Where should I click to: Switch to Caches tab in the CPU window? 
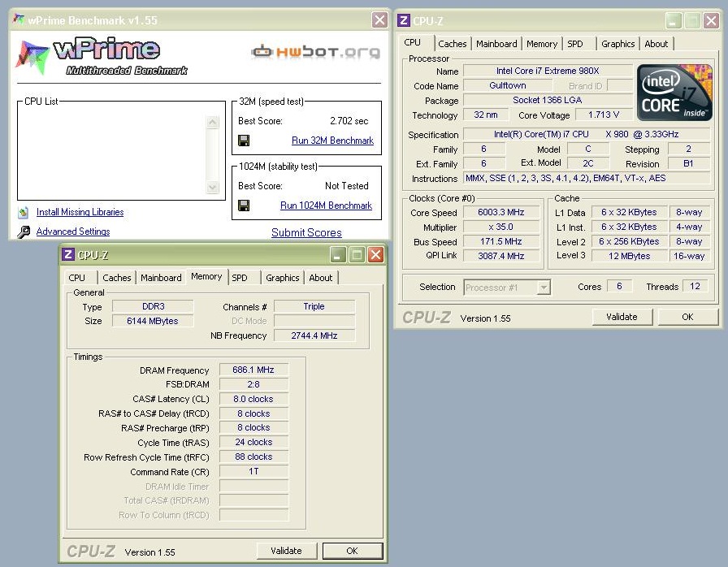coord(453,44)
